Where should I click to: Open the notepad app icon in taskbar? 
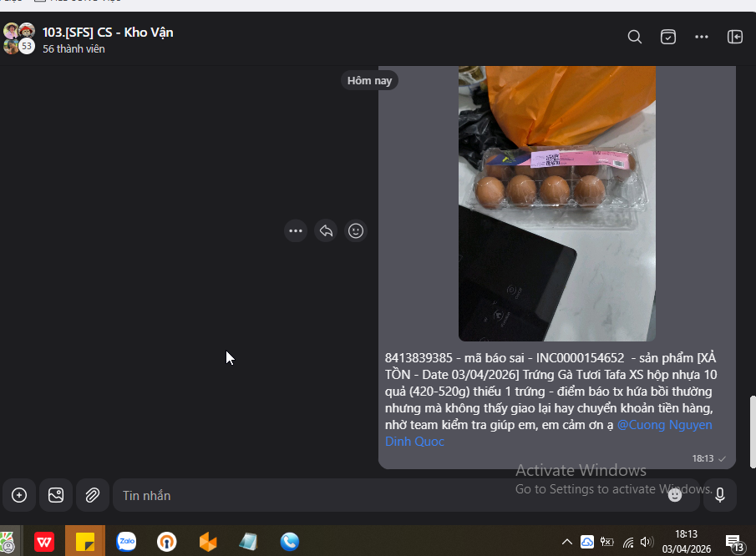point(248,542)
